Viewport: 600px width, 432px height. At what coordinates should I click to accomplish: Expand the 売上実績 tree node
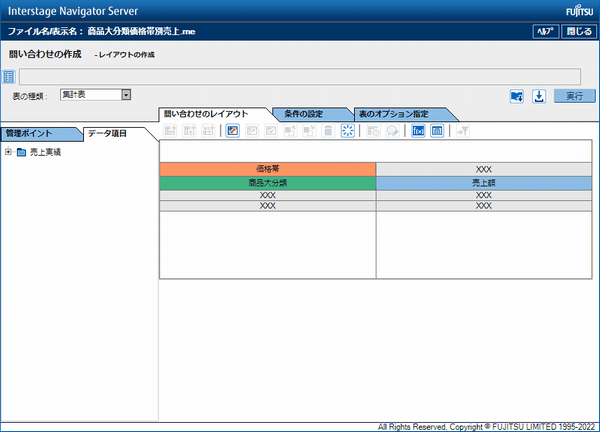click(8, 152)
